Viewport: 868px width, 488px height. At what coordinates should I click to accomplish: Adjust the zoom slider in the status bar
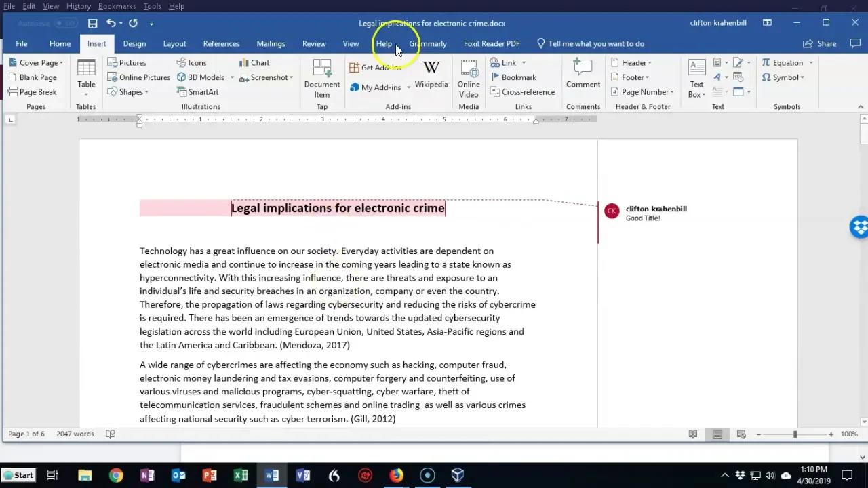pyautogui.click(x=795, y=434)
